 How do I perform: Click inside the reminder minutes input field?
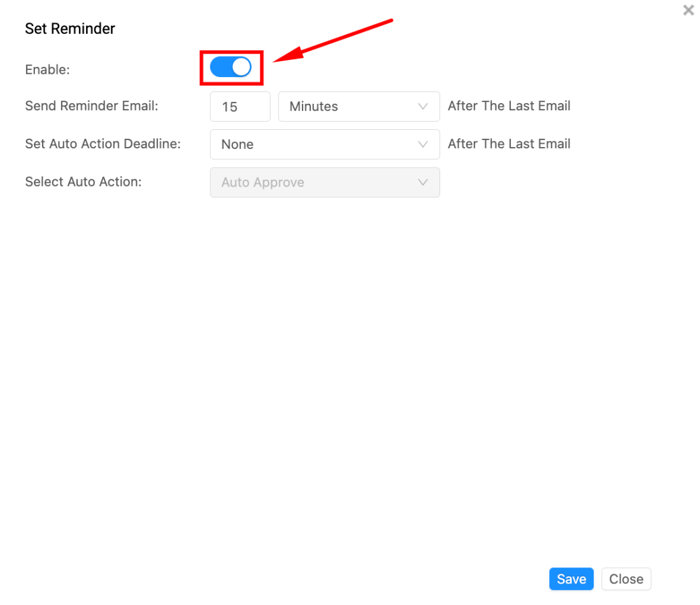pos(240,106)
